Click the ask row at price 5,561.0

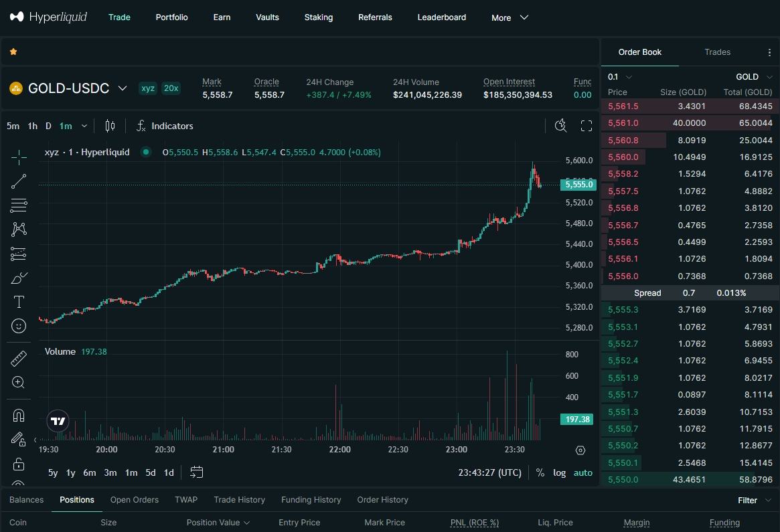coord(690,123)
